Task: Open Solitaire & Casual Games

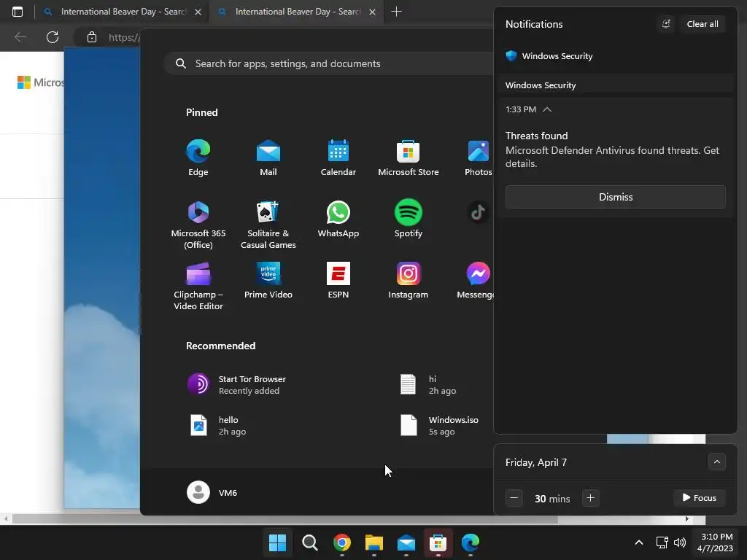Action: [268, 224]
